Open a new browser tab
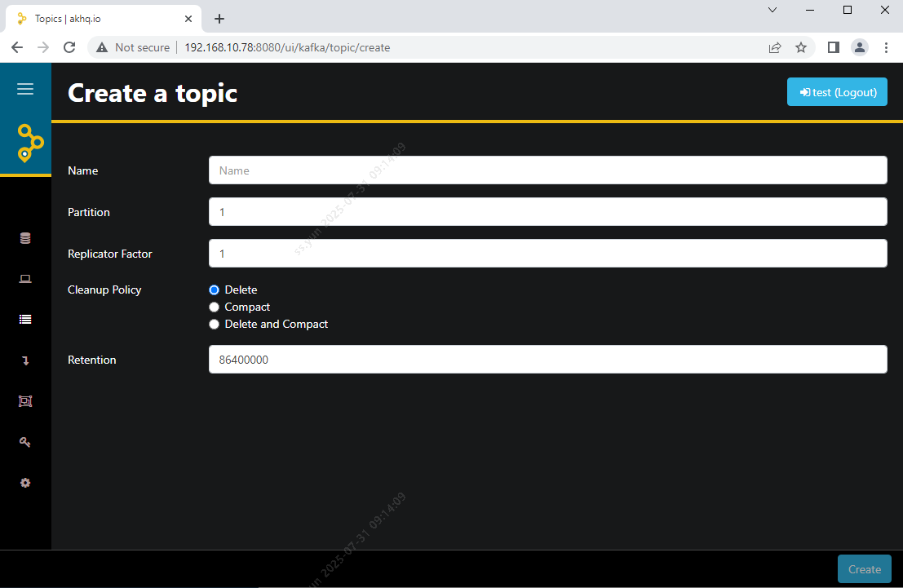Viewport: 903px width, 588px height. [x=219, y=19]
